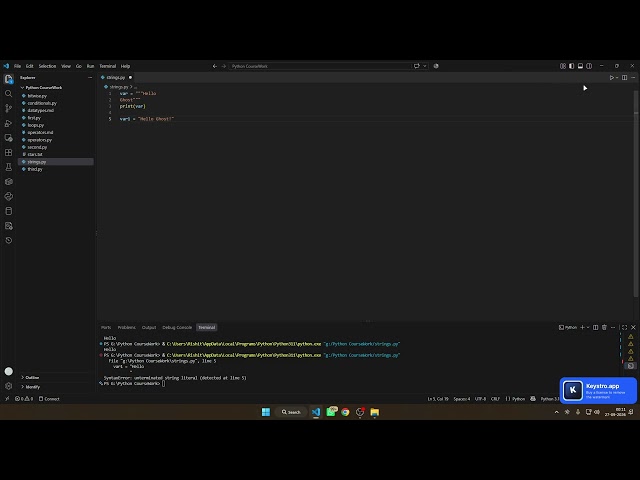Open conditionals.py in the Explorer
640x480 pixels.
click(42, 103)
